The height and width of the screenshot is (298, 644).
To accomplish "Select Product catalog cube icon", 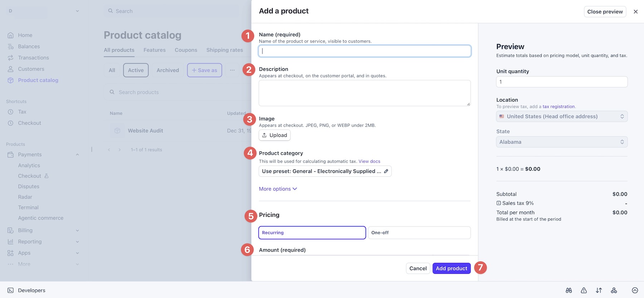I will pyautogui.click(x=11, y=80).
